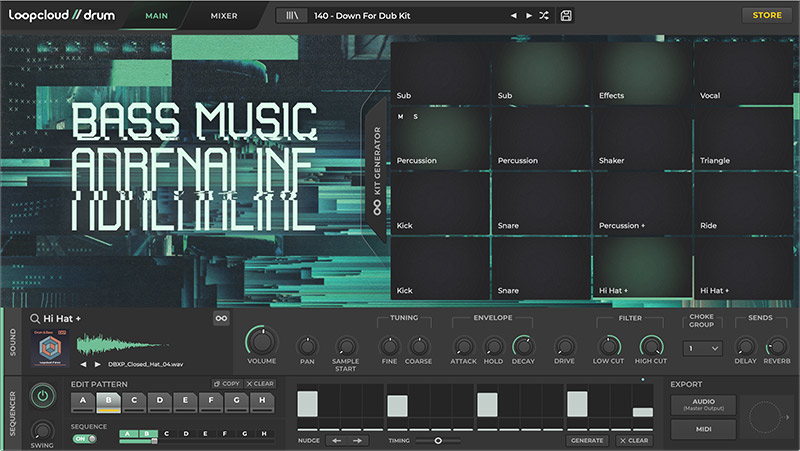The width and height of the screenshot is (800, 451).
Task: Expand the Kit Generator side panel
Action: tap(377, 170)
